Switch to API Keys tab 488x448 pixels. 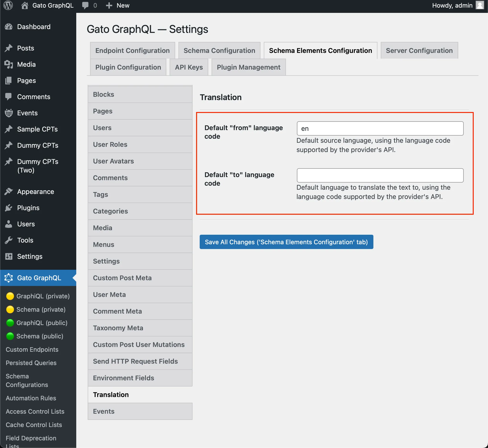pos(189,67)
